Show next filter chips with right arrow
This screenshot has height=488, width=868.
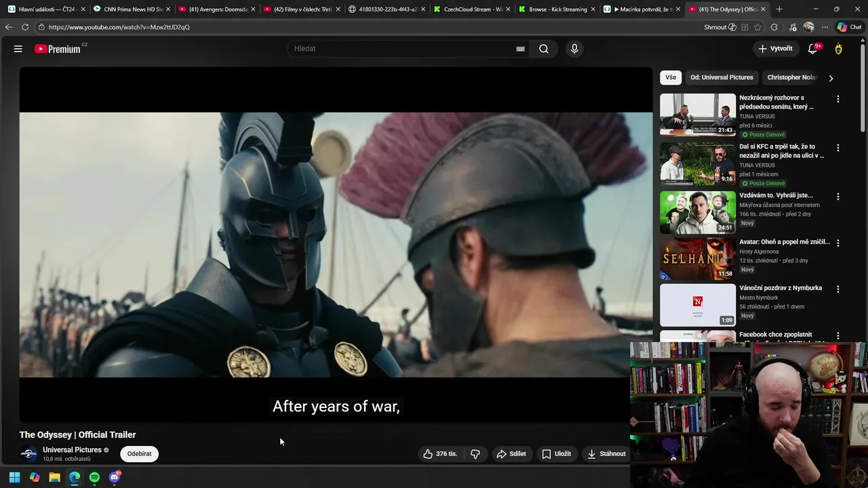(x=831, y=78)
